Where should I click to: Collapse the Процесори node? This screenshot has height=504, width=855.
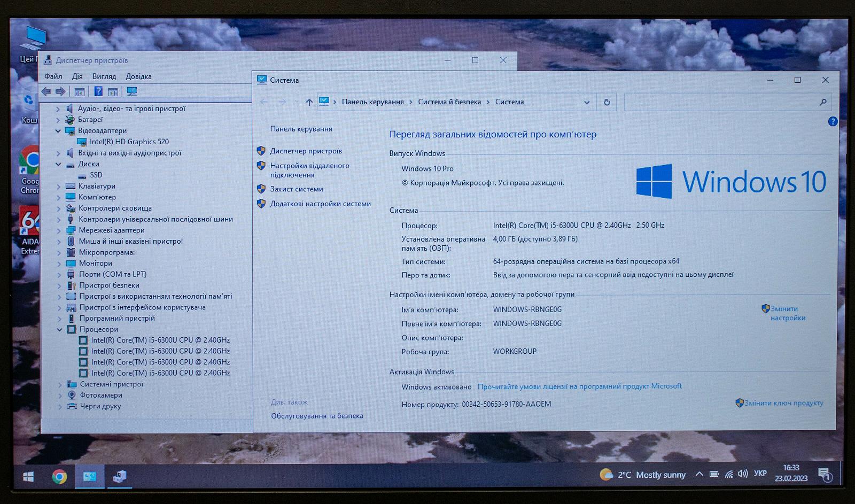tap(59, 330)
